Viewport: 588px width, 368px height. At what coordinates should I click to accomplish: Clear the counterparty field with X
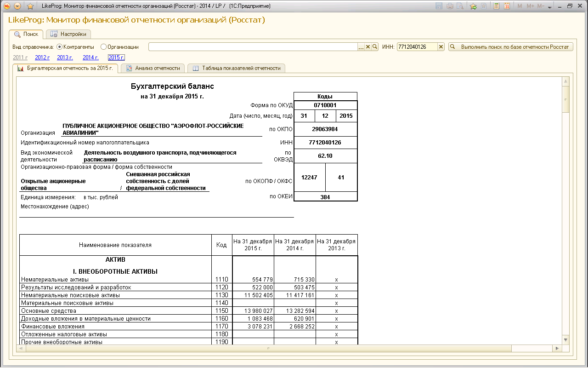click(368, 47)
